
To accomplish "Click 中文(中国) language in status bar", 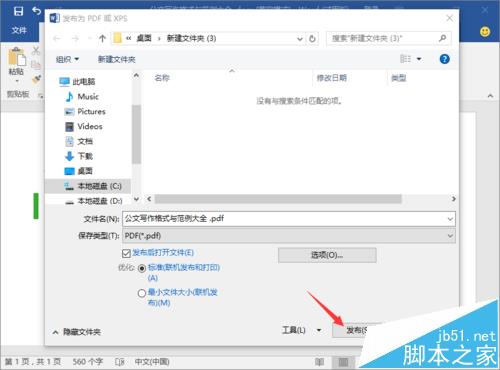I will (152, 362).
